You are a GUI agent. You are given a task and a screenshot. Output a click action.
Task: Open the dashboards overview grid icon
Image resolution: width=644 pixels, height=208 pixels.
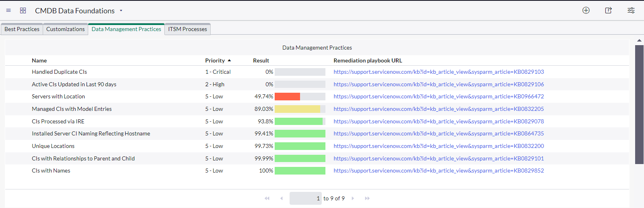point(23,10)
